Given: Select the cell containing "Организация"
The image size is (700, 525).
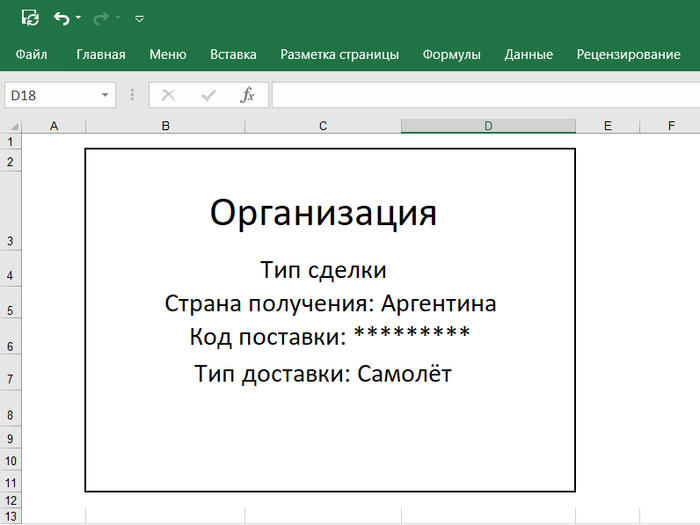Looking at the screenshot, I should click(323, 212).
